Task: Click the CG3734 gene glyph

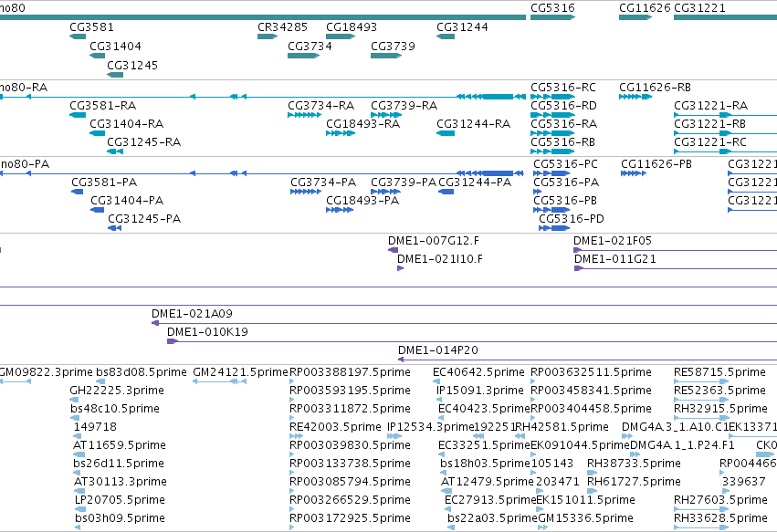Action: point(303,56)
